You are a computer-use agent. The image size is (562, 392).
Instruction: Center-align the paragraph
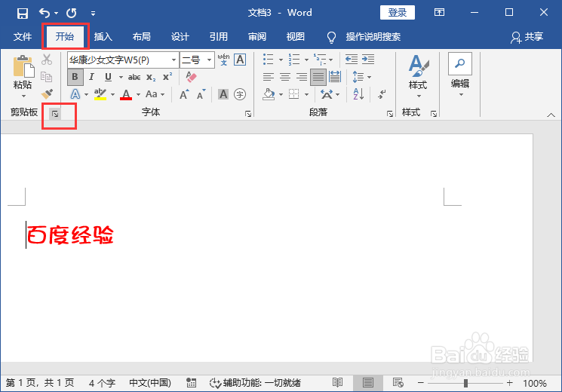point(285,77)
